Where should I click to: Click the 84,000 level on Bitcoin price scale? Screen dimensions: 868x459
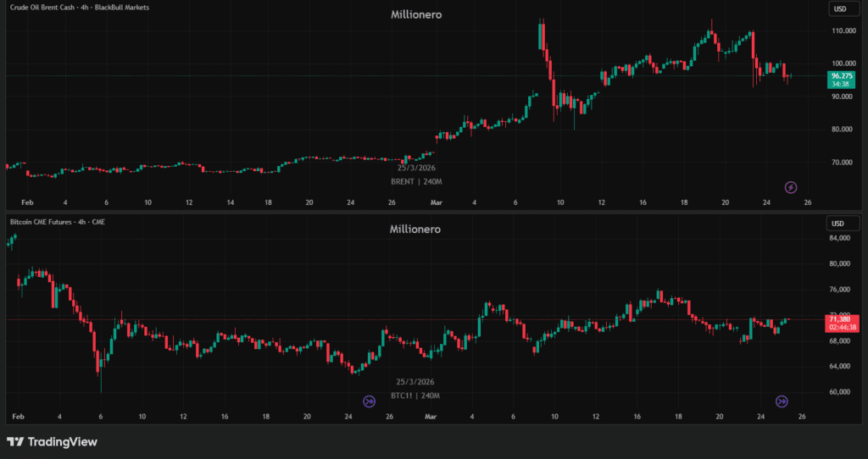pos(840,238)
